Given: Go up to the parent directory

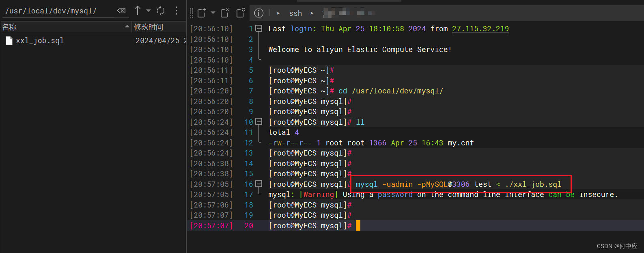Looking at the screenshot, I should (x=138, y=11).
